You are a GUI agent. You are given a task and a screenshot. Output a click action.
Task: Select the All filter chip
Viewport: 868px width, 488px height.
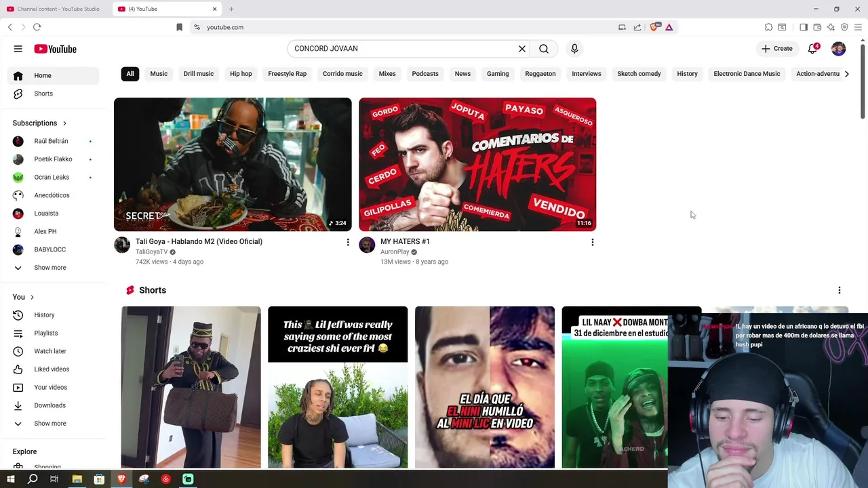[130, 74]
